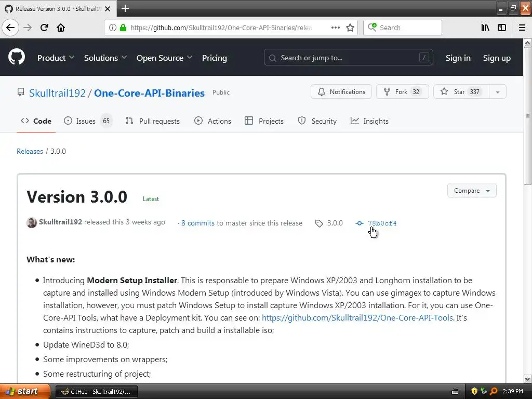Open the Projects tab
Image resolution: width=532 pixels, height=399 pixels.
click(x=264, y=121)
